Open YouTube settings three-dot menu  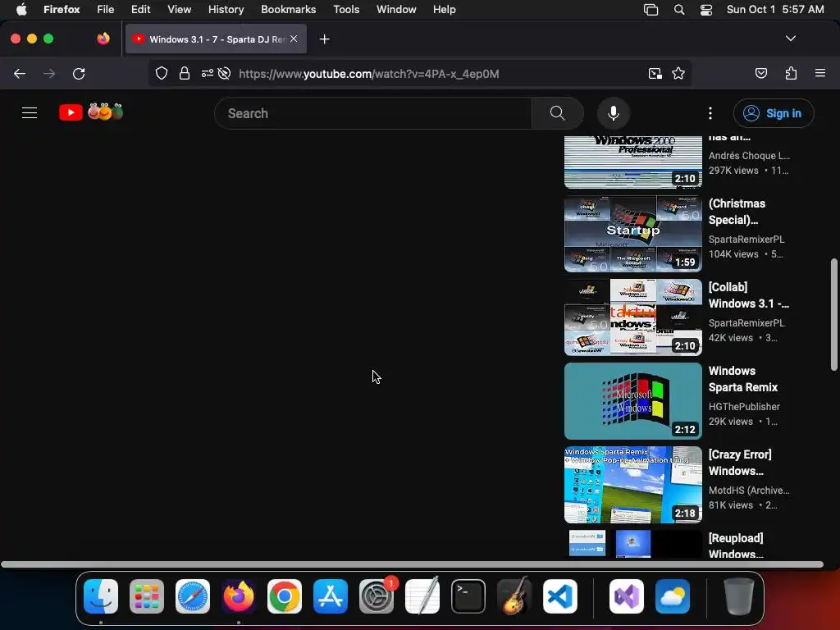coord(710,113)
